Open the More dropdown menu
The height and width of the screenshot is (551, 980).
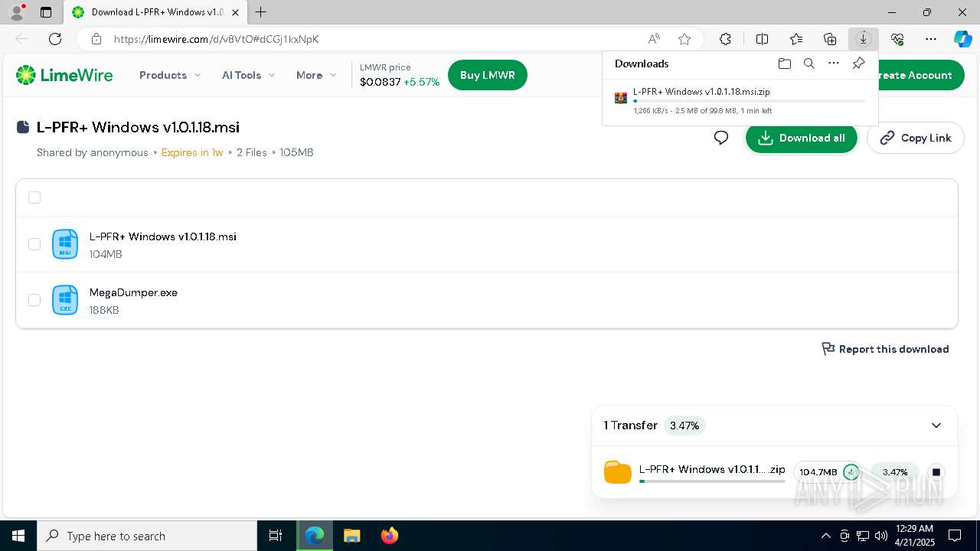coord(316,75)
